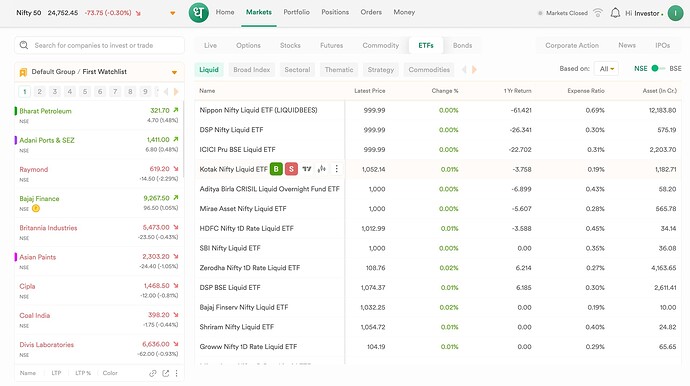Open the watchlist footer three-dot menu
Viewport: 690px width, 386px height.
pyautogui.click(x=176, y=373)
